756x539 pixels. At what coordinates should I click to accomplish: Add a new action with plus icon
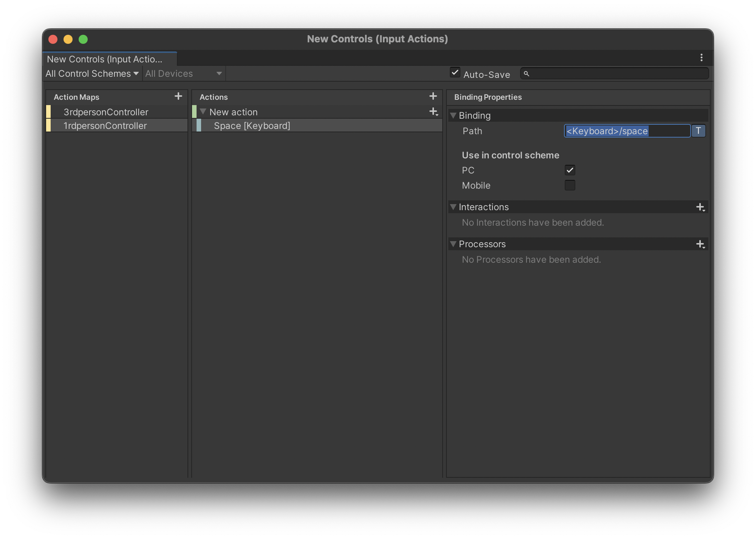pos(433,96)
